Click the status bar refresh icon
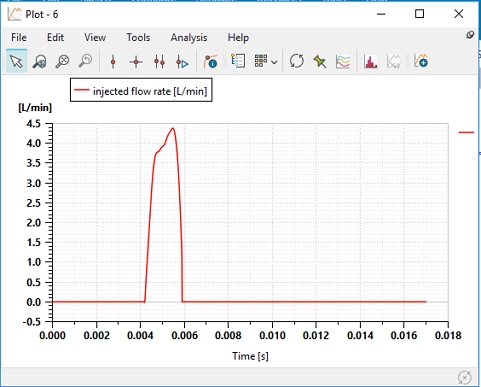Viewport: 481px width, 387px height. (465, 377)
